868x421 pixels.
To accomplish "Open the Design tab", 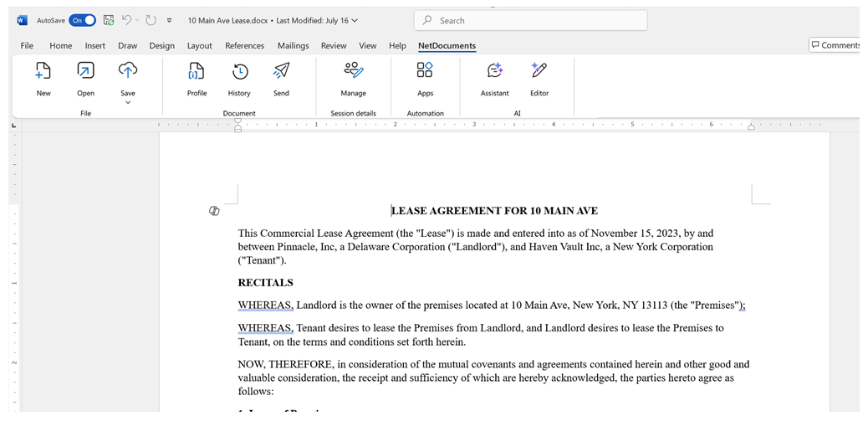I will coord(161,46).
